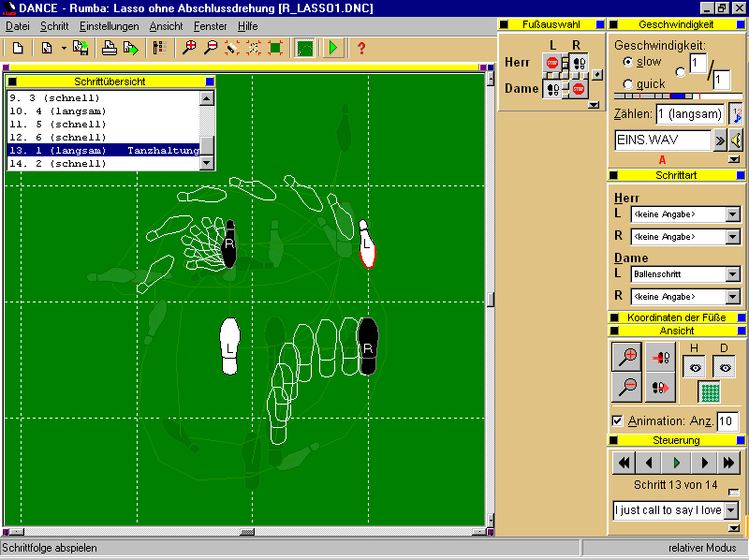Toggle the green grid display button
The height and width of the screenshot is (560, 749).
710,392
